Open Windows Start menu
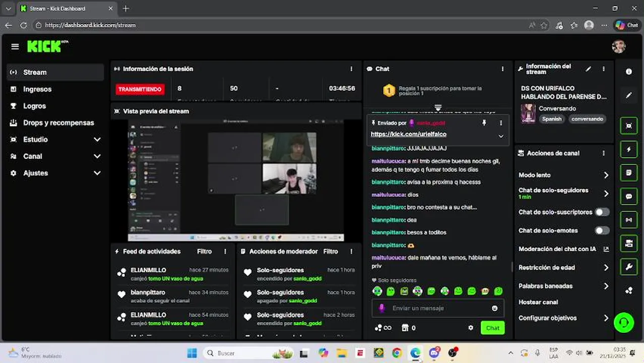This screenshot has width=644, height=363. coord(192,353)
